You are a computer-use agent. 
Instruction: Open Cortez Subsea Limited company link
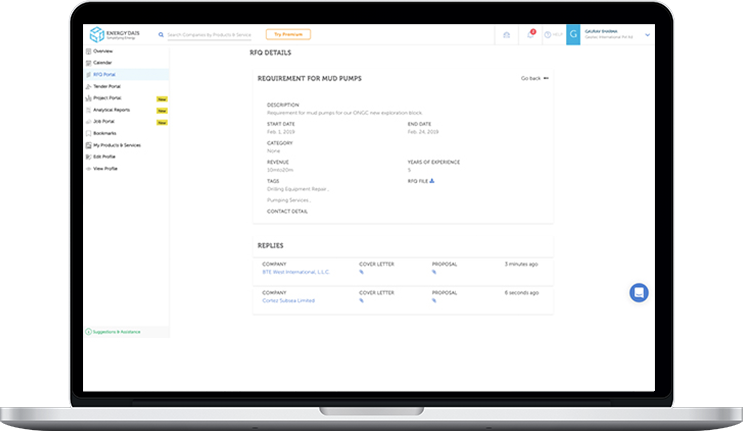pyautogui.click(x=288, y=300)
